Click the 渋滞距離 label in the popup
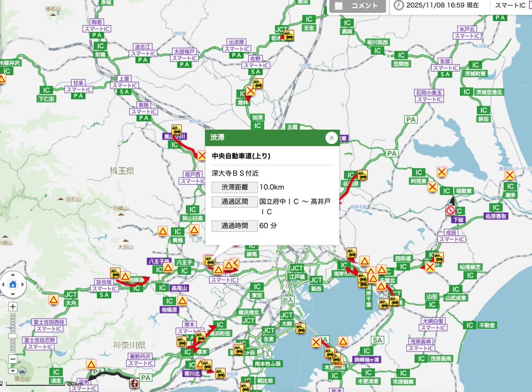The image size is (532, 392). 235,187
